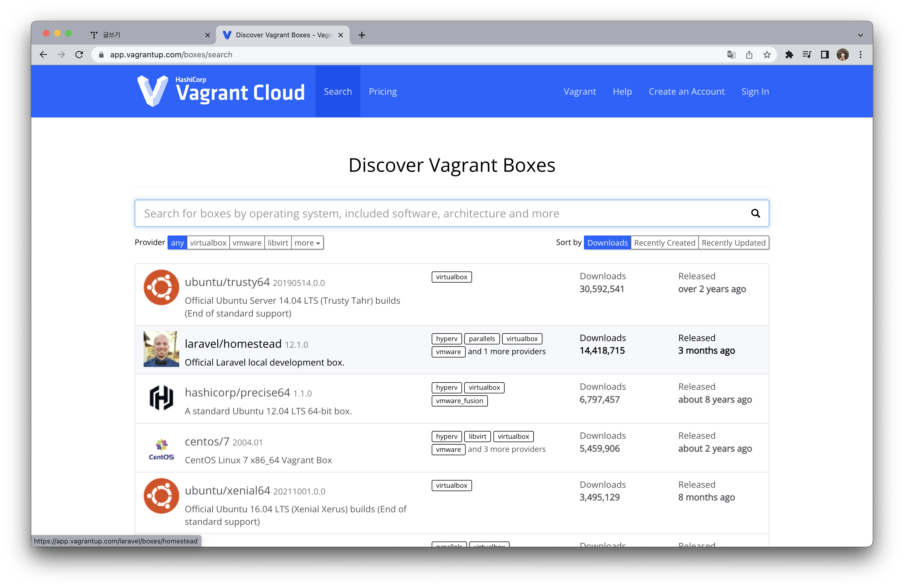
Task: Select the vmware provider filter
Action: pos(247,243)
